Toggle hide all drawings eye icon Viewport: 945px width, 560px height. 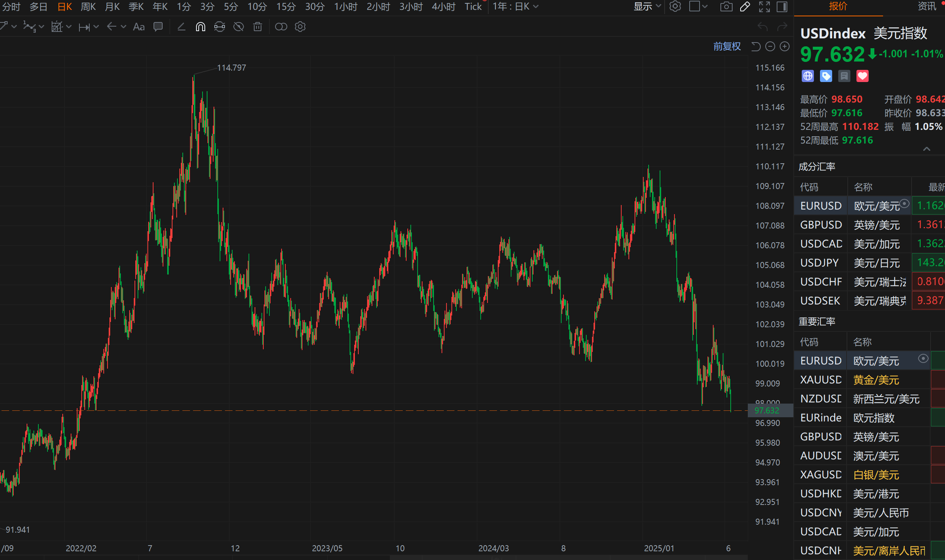coord(239,27)
